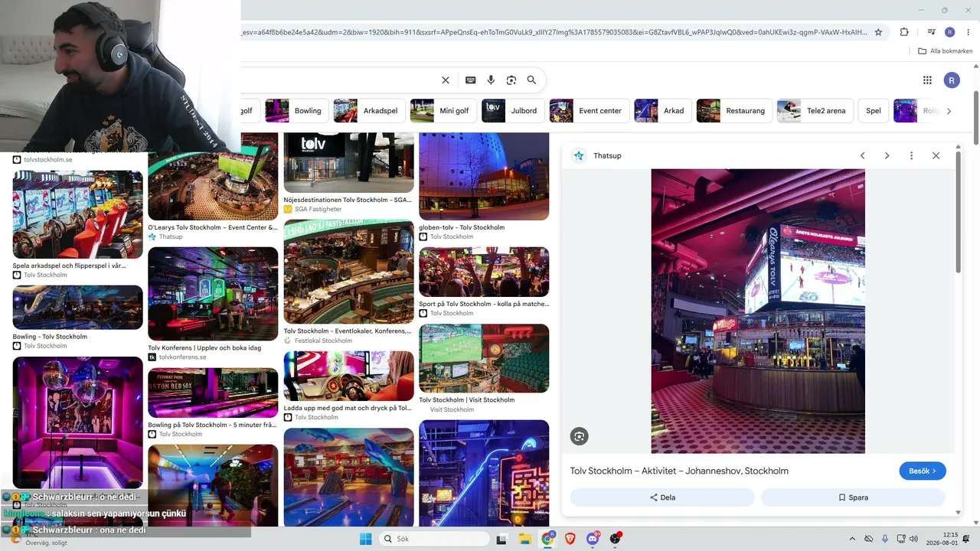Open the Chrome profile avatar in toolbar
The image size is (980, 551).
[x=950, y=32]
